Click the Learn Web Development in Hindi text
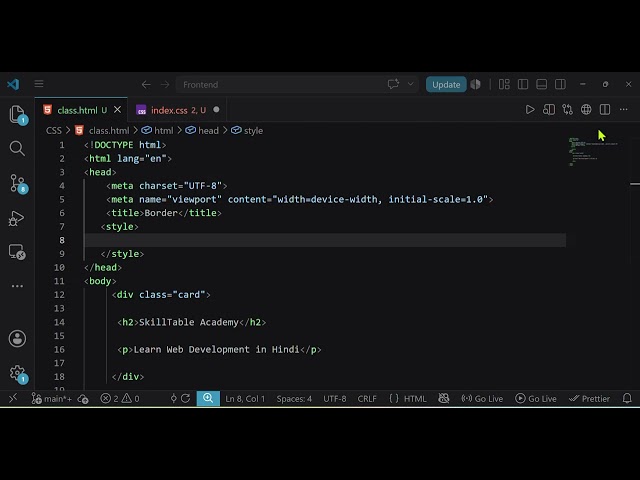Viewport: 640px width, 480px height. (216, 349)
